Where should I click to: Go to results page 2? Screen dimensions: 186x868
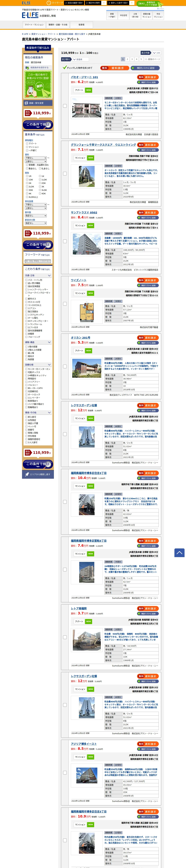pyautogui.click(x=127, y=59)
